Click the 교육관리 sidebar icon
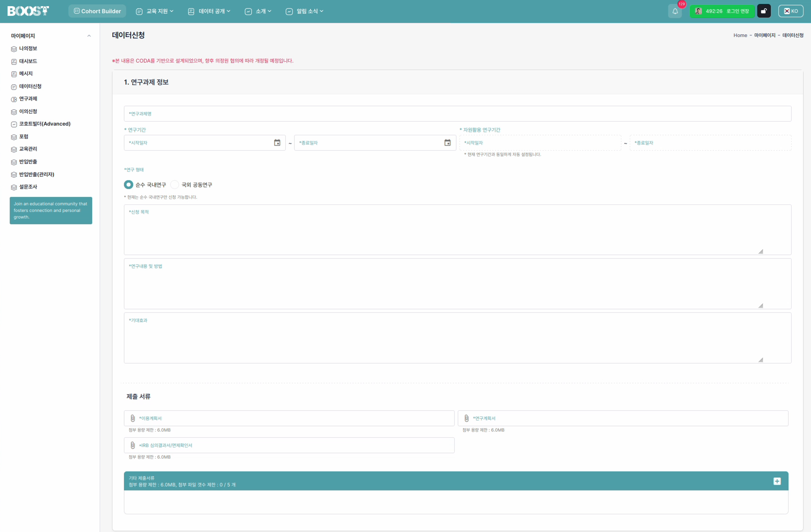 (x=14, y=149)
